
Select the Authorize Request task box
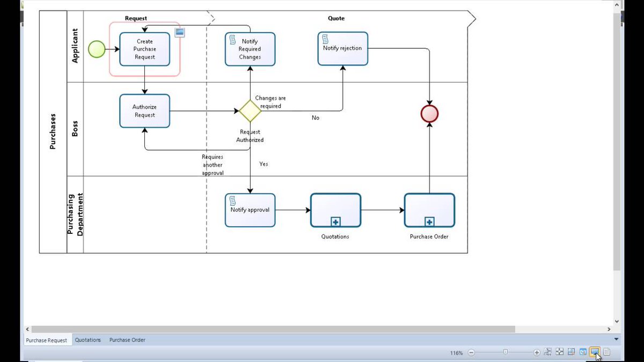click(145, 111)
